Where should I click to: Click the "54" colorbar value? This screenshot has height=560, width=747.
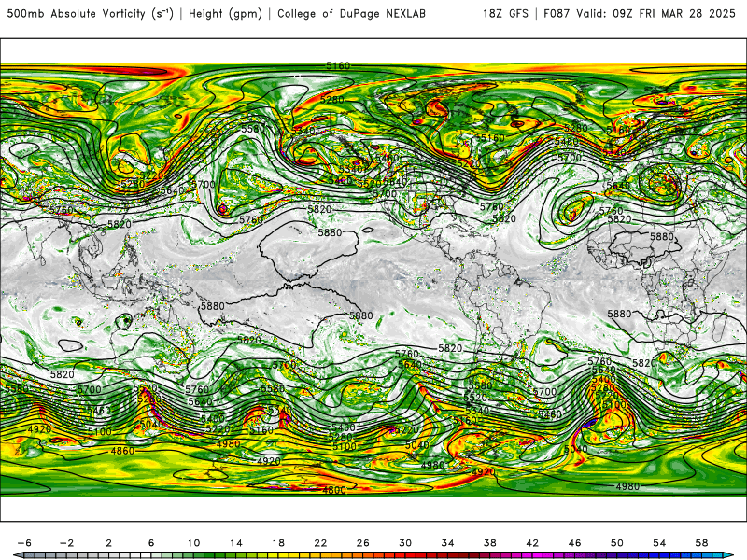659,543
